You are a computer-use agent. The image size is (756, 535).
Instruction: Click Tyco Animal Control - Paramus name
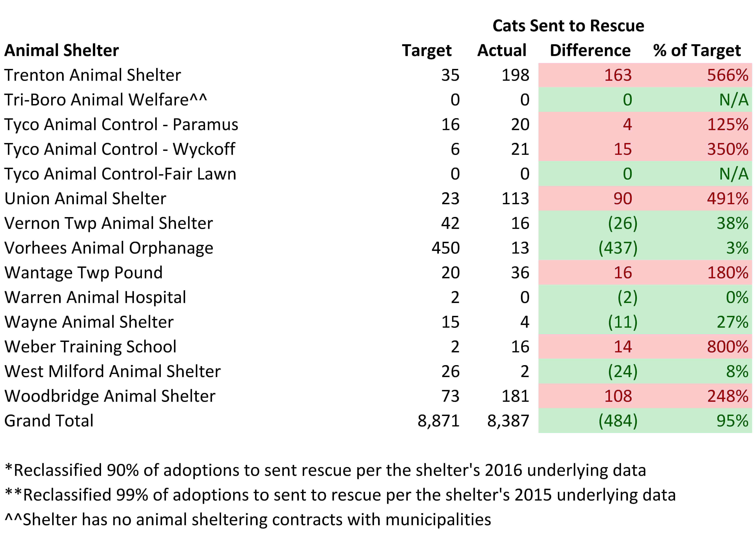(121, 125)
